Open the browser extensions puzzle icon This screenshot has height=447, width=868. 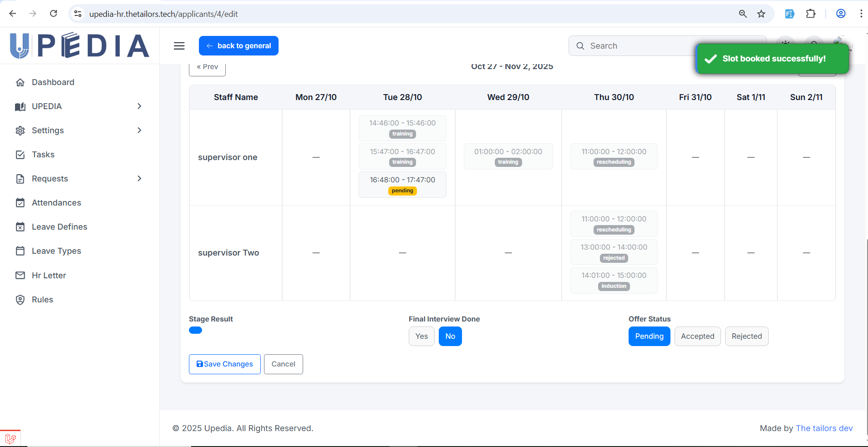[811, 14]
